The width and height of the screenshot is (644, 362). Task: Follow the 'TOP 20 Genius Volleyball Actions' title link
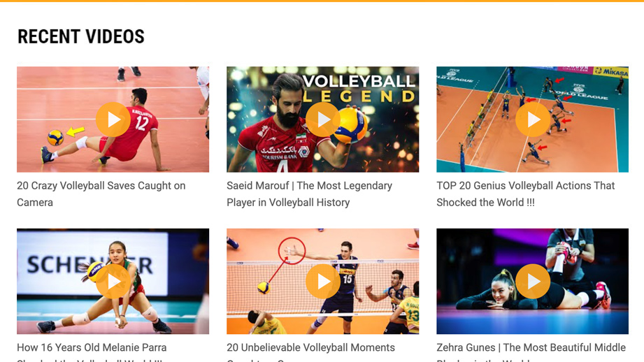pyautogui.click(x=525, y=194)
